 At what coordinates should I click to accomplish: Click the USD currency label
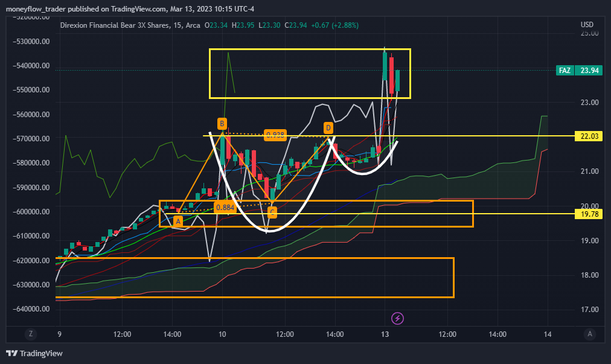click(587, 25)
